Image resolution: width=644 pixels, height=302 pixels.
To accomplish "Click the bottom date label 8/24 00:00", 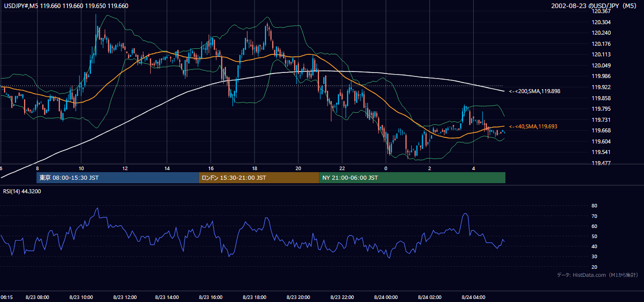I will (x=385, y=297).
